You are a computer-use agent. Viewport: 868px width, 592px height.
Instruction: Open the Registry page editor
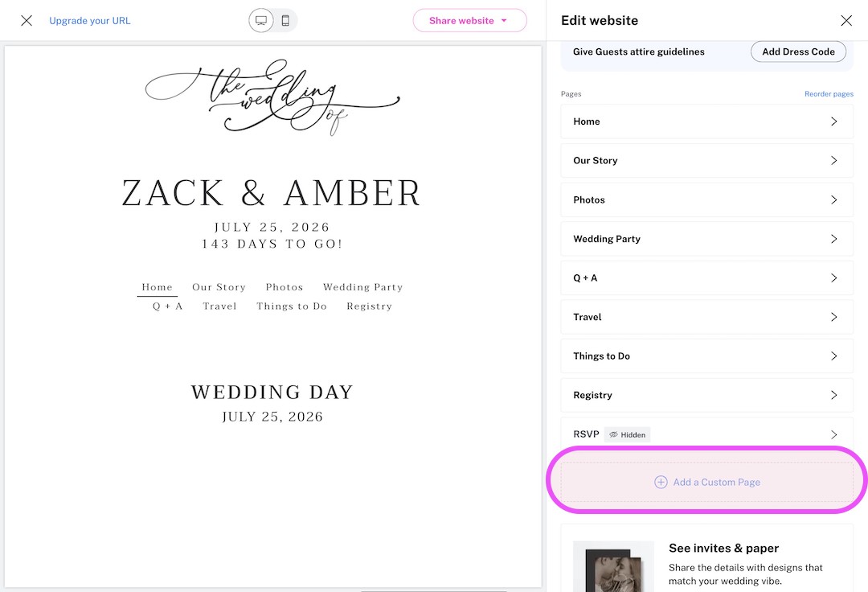706,395
